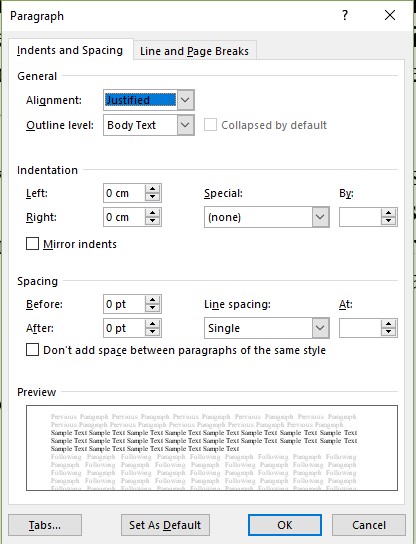The width and height of the screenshot is (416, 544).
Task: Increase the Left indentation value
Action: (152, 189)
